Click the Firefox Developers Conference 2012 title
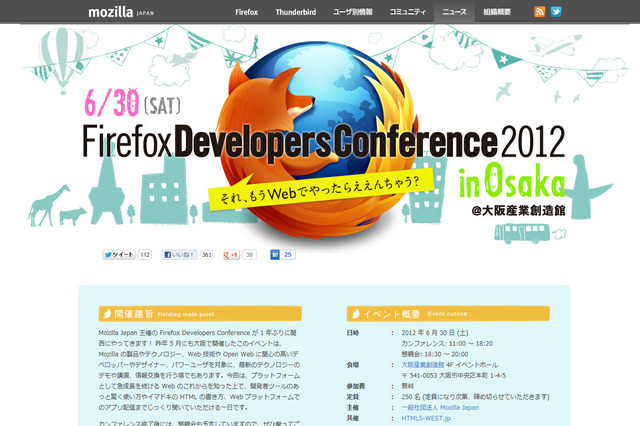This screenshot has width=640, height=426. 324,141
